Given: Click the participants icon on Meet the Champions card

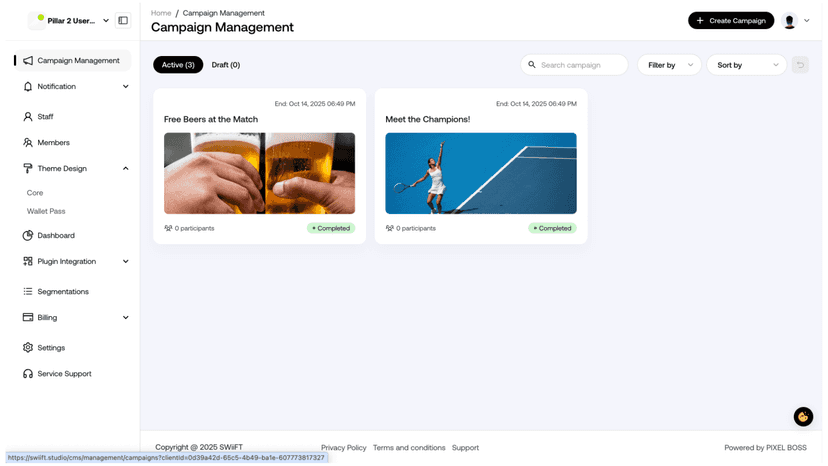Looking at the screenshot, I should (390, 229).
